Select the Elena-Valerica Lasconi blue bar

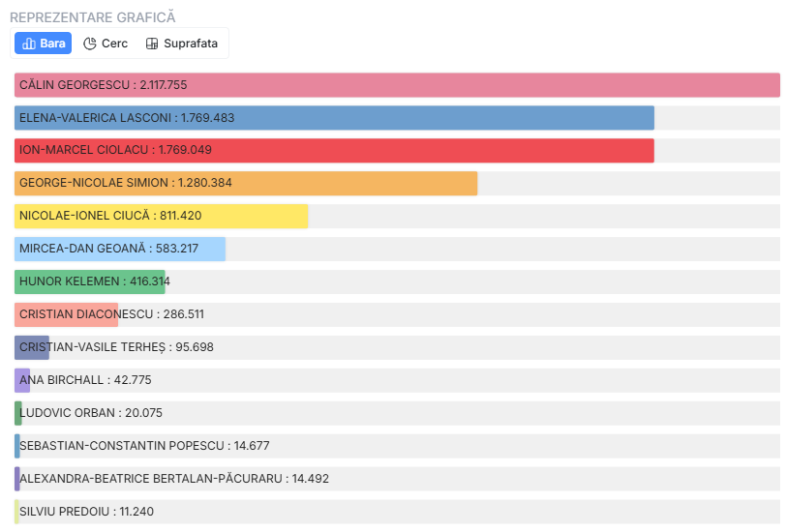[x=334, y=118]
